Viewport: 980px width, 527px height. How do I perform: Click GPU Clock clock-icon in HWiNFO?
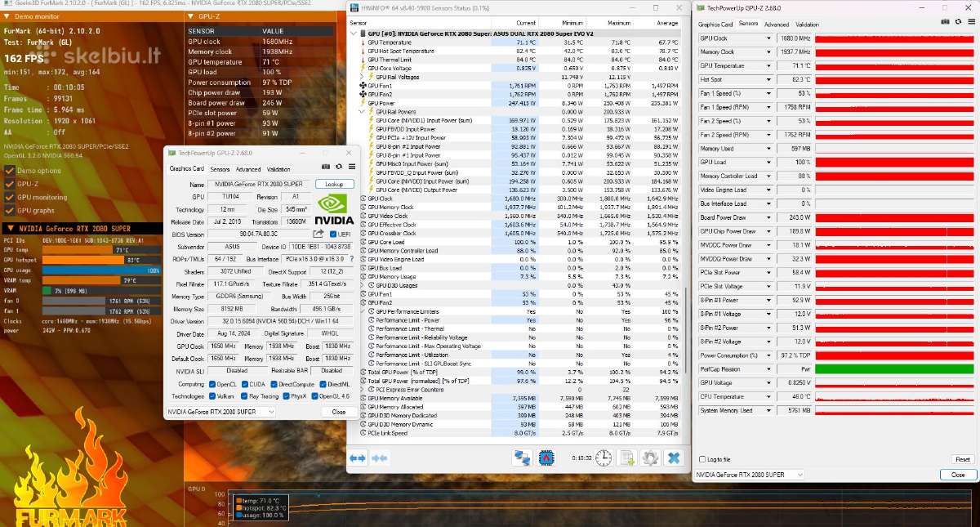pos(363,199)
